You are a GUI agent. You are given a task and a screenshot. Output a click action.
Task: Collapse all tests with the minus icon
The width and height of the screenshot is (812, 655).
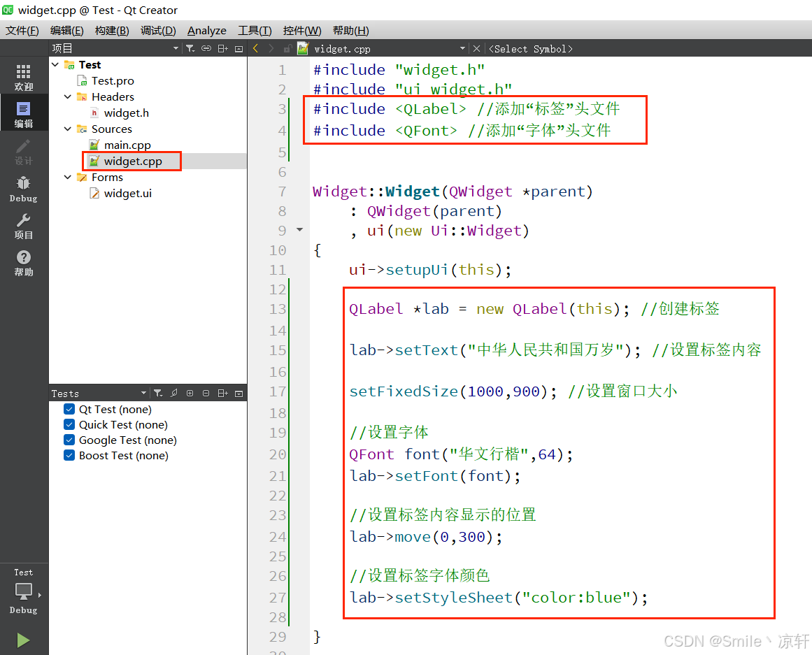coord(206,394)
